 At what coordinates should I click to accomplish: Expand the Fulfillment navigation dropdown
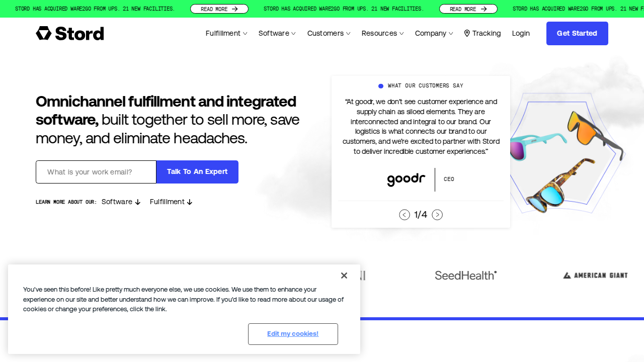click(226, 33)
